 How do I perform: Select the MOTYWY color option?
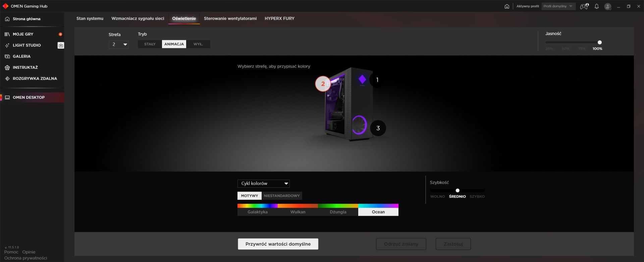249,196
